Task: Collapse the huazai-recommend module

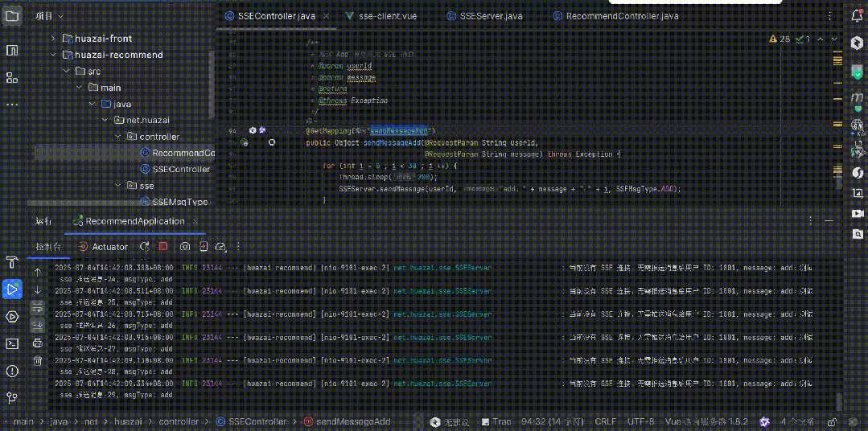Action: [x=53, y=55]
